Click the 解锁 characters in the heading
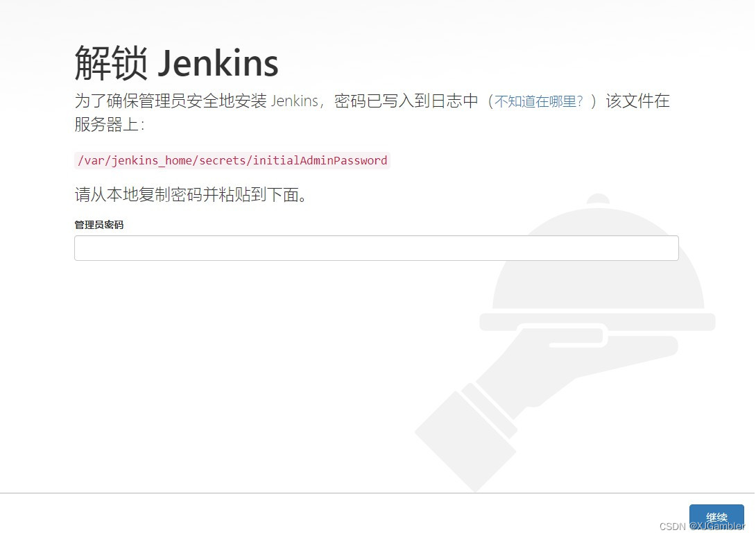 111,63
